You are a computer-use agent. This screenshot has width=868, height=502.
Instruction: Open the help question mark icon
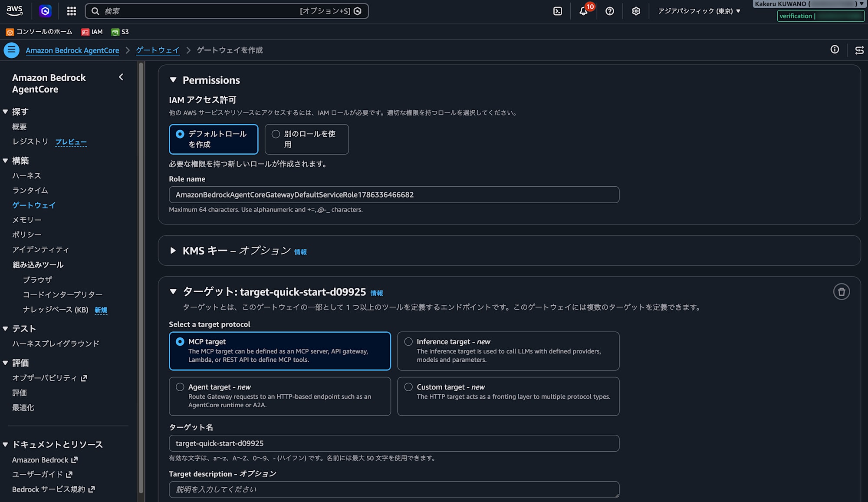coord(610,11)
